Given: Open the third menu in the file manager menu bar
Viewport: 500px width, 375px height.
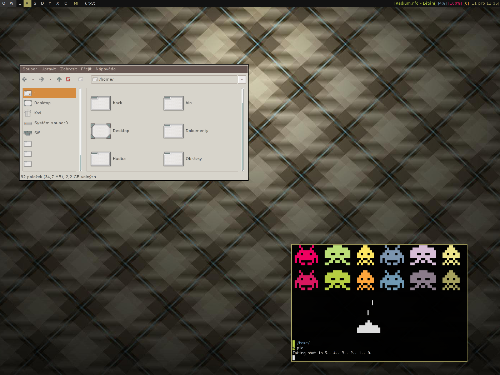Looking at the screenshot, I should [x=68, y=69].
